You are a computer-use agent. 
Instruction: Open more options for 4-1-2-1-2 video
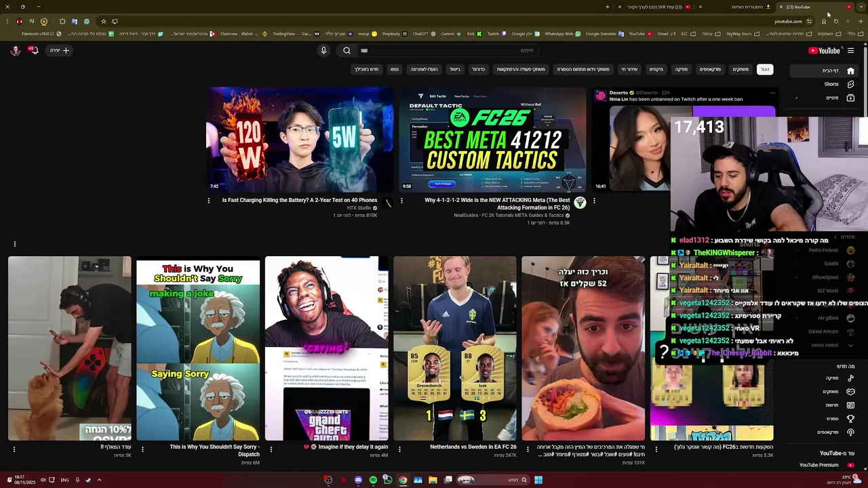point(401,201)
